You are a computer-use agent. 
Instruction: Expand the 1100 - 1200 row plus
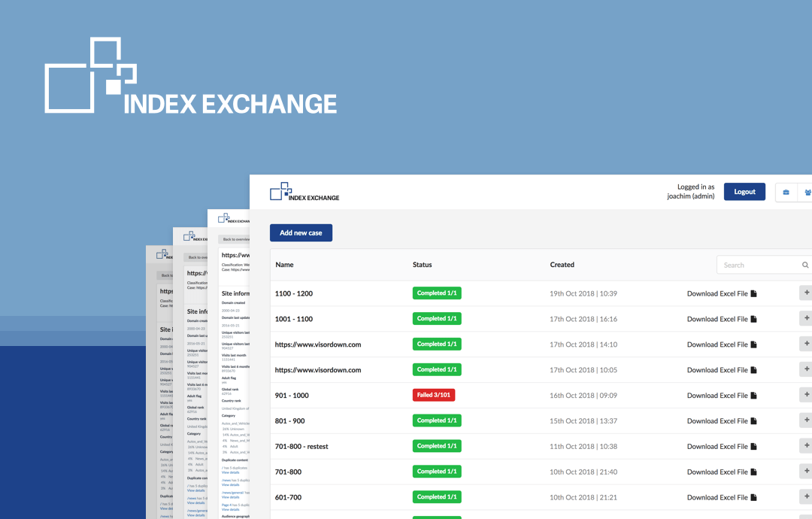click(806, 293)
